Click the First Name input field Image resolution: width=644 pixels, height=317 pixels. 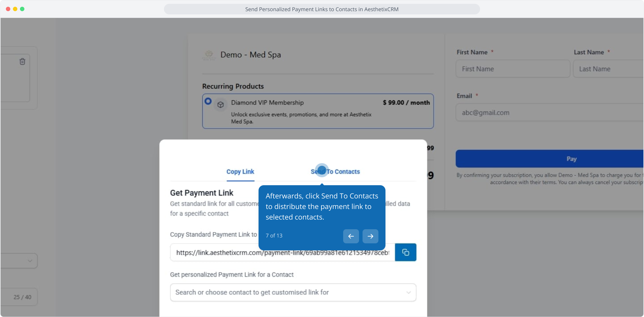coord(513,69)
